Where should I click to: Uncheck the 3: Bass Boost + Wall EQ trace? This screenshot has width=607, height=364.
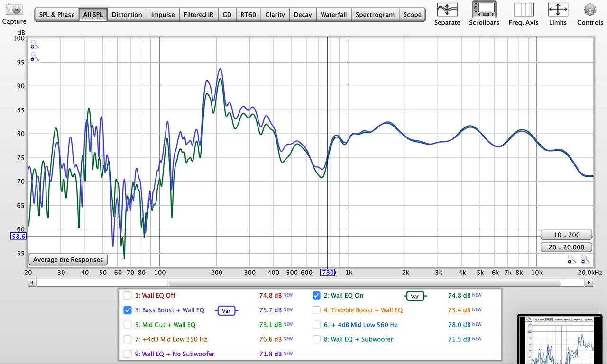128,310
